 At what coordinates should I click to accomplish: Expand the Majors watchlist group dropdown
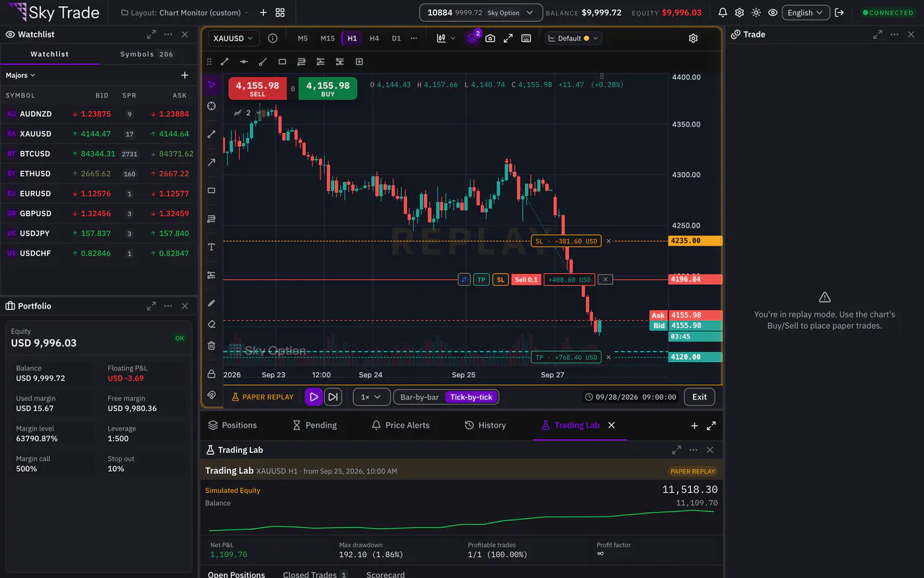coord(21,75)
